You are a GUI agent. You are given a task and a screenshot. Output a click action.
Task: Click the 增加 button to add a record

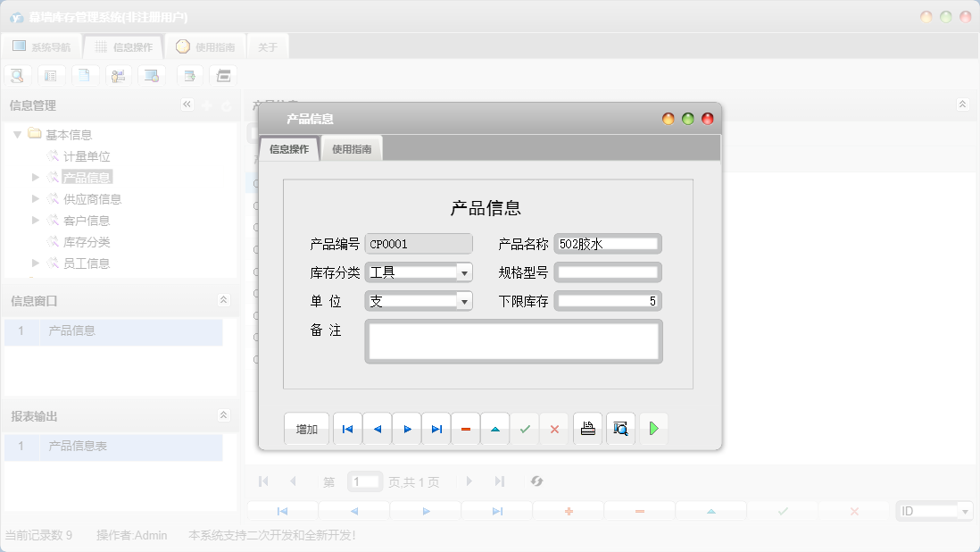tap(306, 429)
